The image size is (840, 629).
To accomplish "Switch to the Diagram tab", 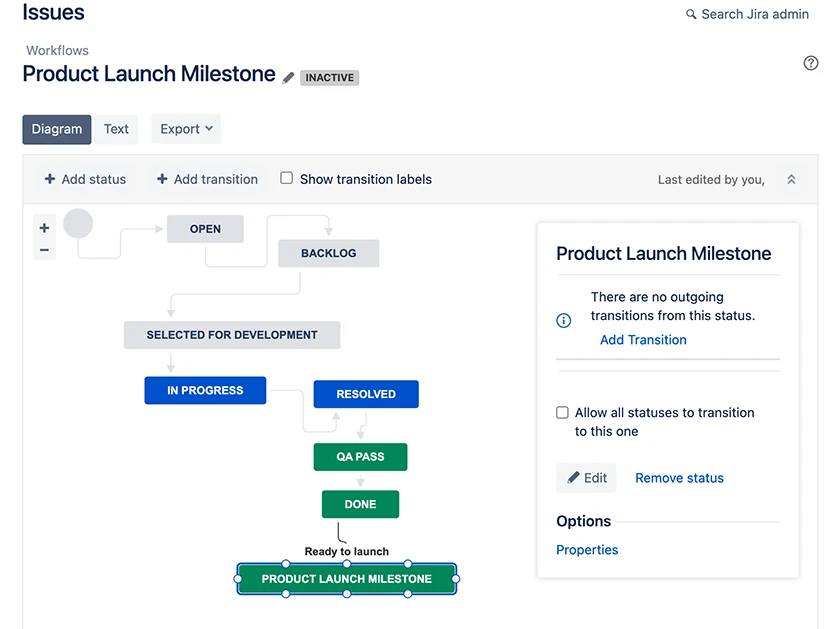I will (x=56, y=128).
